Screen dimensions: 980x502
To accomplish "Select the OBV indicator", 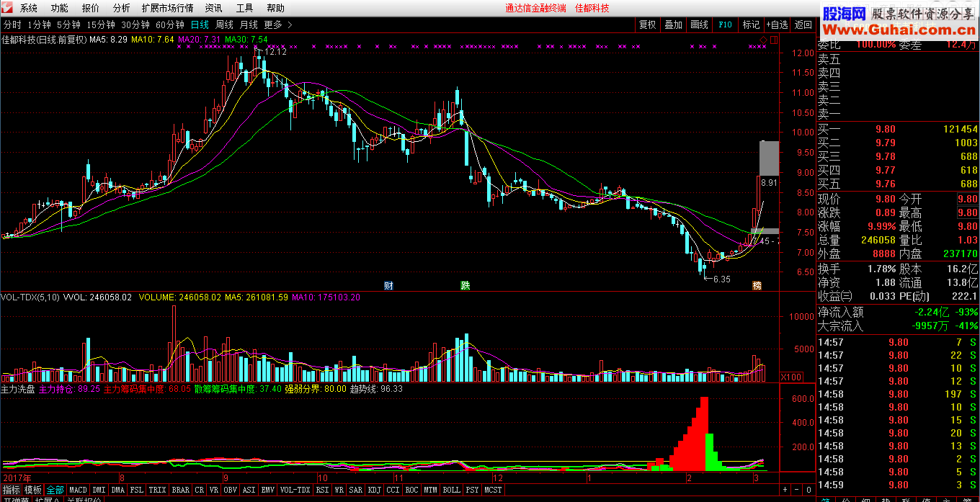I will [x=231, y=490].
